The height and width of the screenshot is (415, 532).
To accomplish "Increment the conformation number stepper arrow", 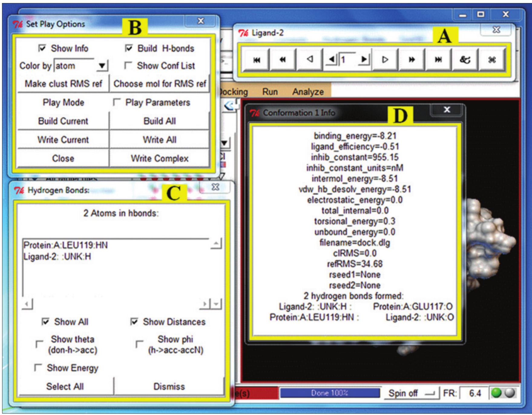I will [x=364, y=59].
